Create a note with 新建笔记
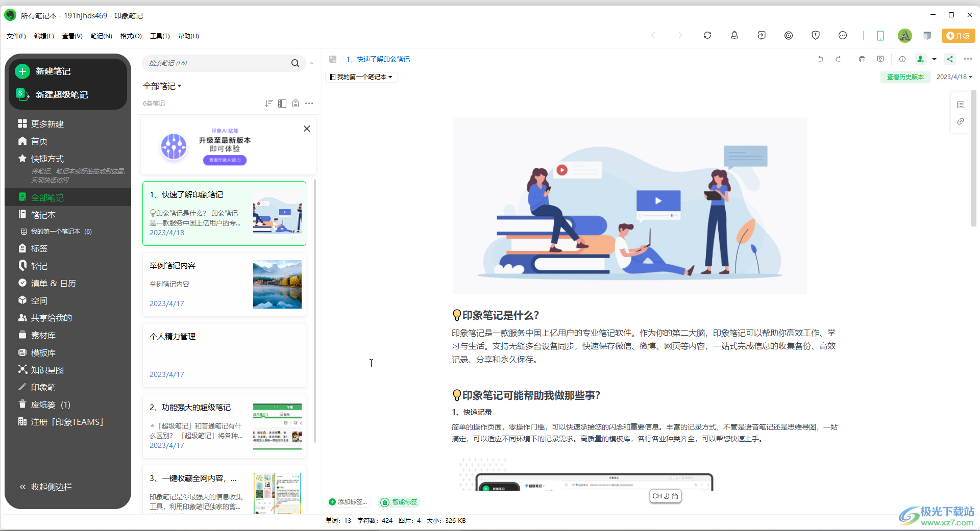The height and width of the screenshot is (531, 980). coord(43,71)
